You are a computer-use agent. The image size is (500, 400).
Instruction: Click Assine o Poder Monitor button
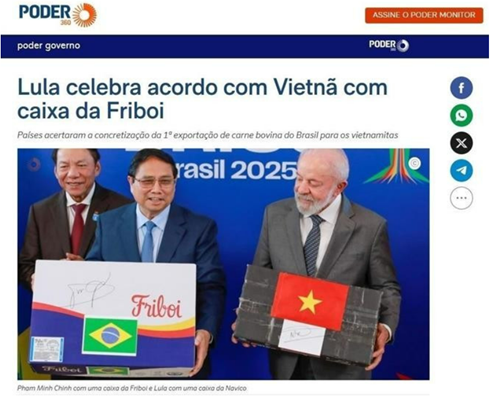point(424,15)
